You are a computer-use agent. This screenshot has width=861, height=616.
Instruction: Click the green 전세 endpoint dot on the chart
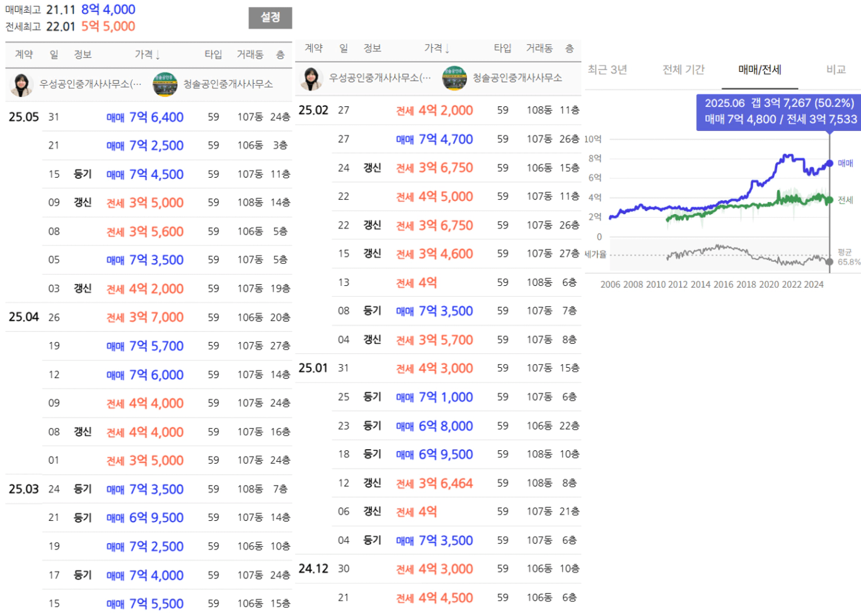tap(829, 200)
